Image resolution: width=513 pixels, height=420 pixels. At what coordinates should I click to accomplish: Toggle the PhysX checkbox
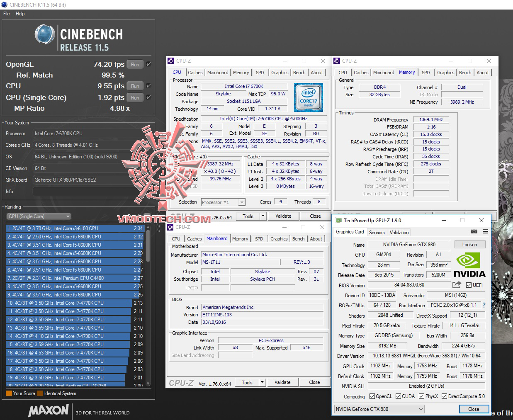coord(421,396)
